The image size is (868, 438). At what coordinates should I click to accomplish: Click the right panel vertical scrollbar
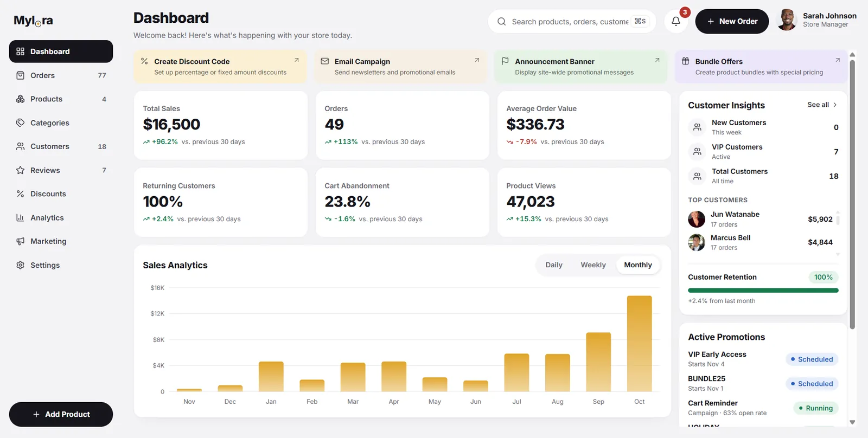852,194
